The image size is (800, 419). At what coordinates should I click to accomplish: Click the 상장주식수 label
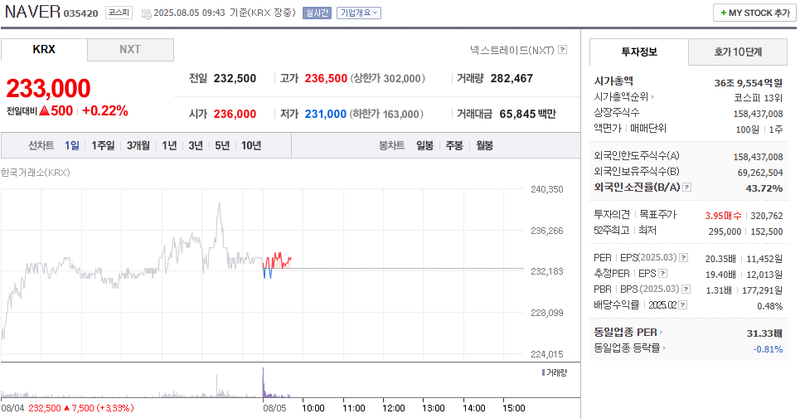(x=616, y=112)
